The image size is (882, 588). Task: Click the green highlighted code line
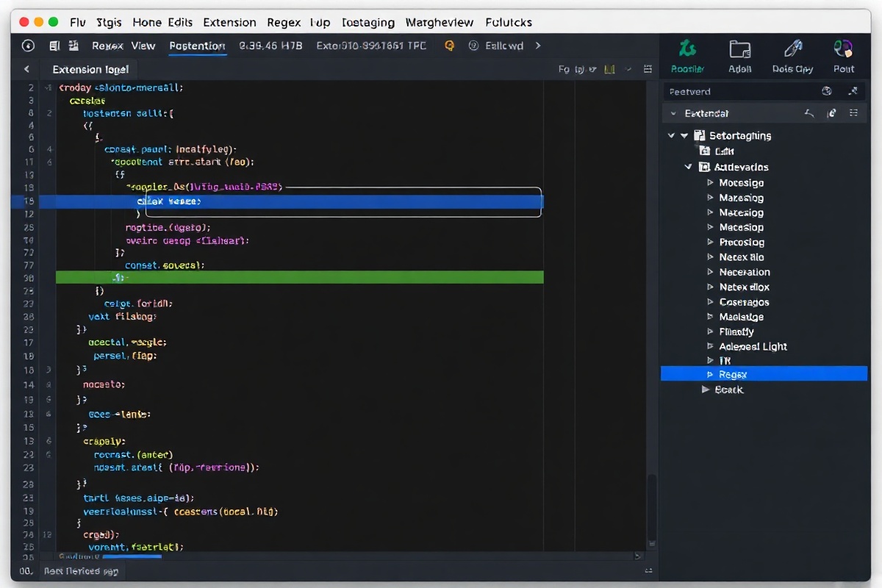pyautogui.click(x=299, y=277)
